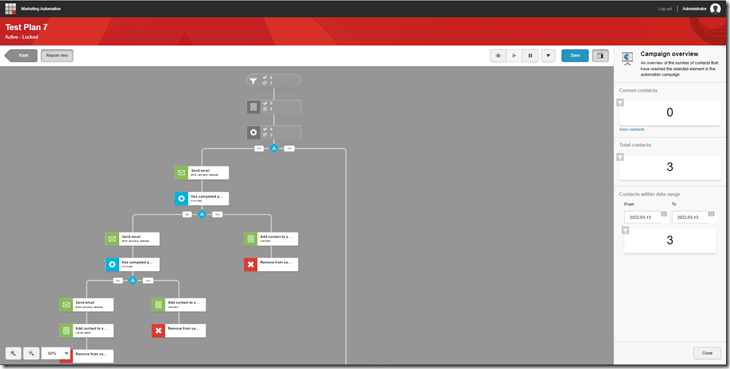
Task: Open the View contacts link
Action: pos(632,129)
